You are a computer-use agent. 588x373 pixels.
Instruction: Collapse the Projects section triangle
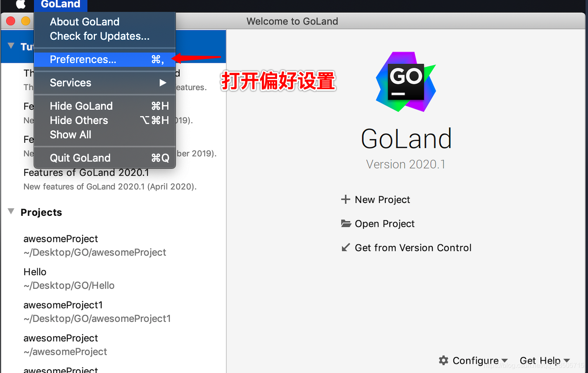(11, 211)
